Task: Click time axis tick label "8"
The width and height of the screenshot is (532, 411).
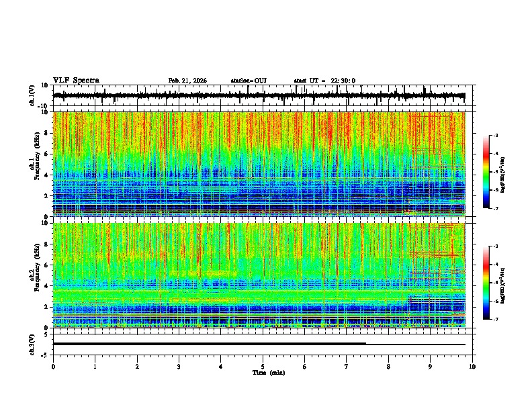Action: 388,367
